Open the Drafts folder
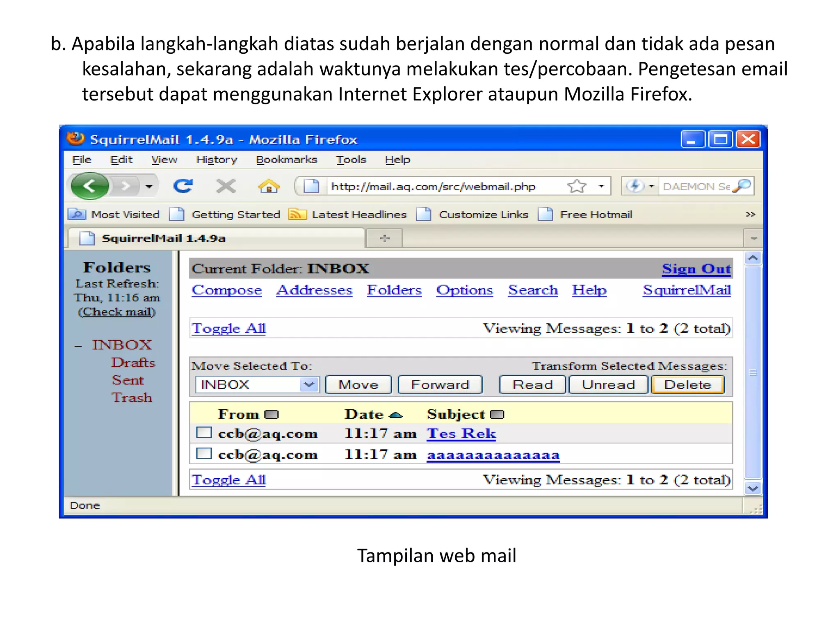Image resolution: width=840 pixels, height=630 pixels. [x=133, y=363]
